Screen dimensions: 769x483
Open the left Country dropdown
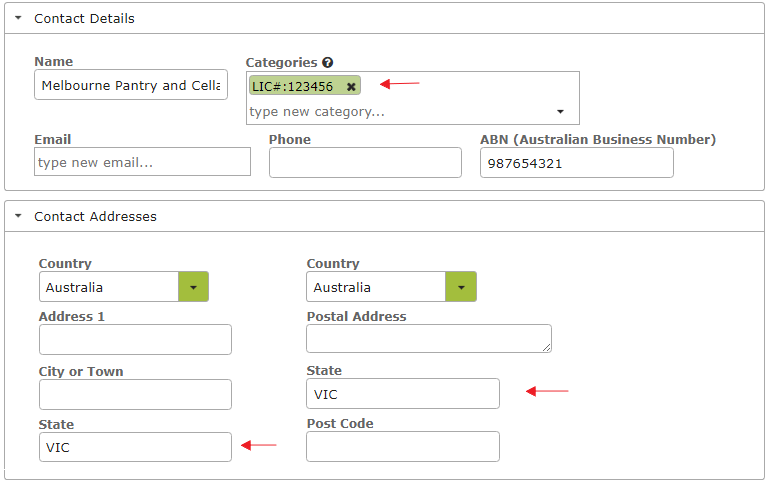(x=193, y=287)
